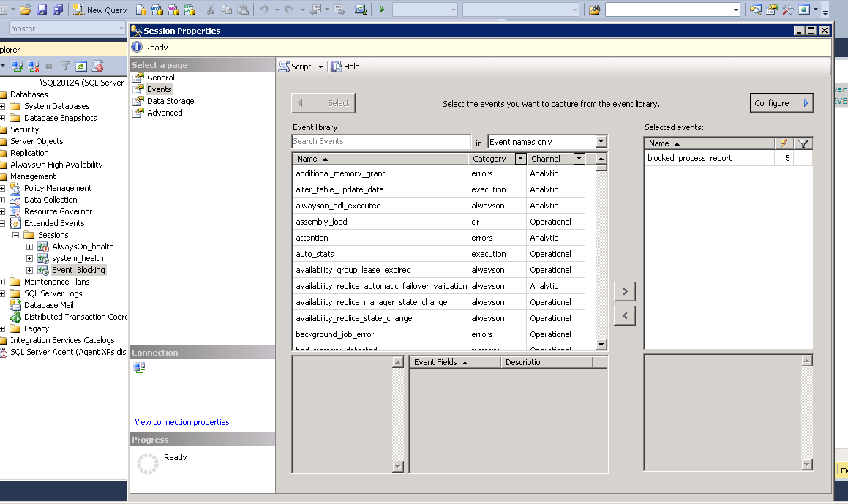This screenshot has height=504, width=848.
Task: Click the Configure button
Action: tap(781, 103)
